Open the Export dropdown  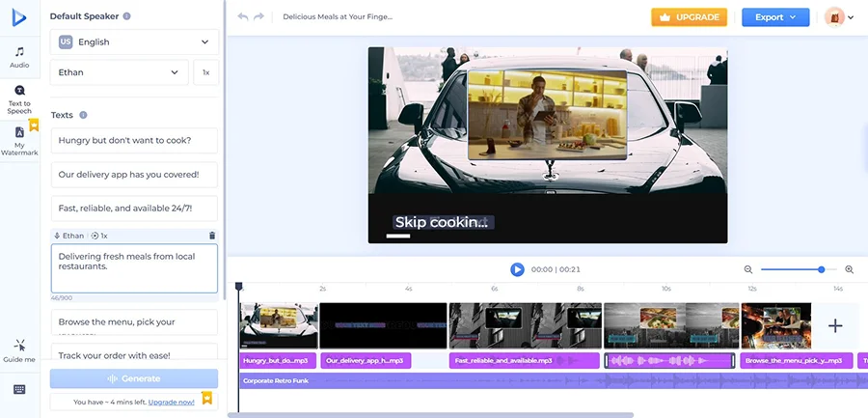pyautogui.click(x=775, y=17)
